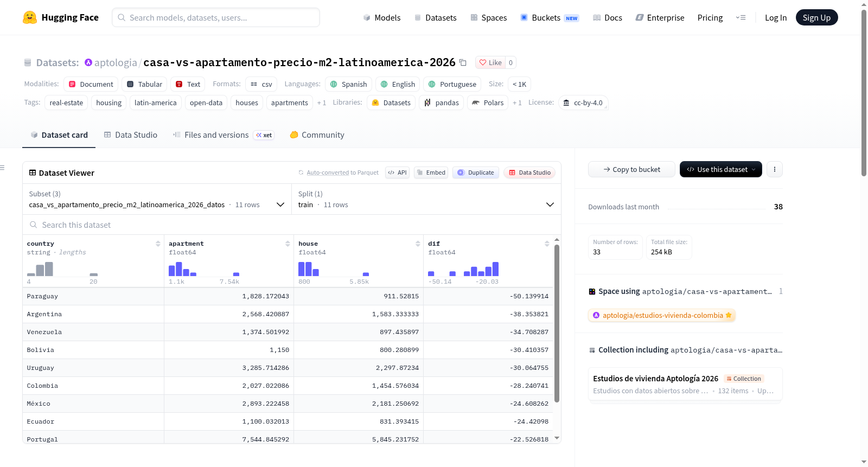Open the Buckets nav item
Screen dimensions: 868x467
(x=550, y=17)
